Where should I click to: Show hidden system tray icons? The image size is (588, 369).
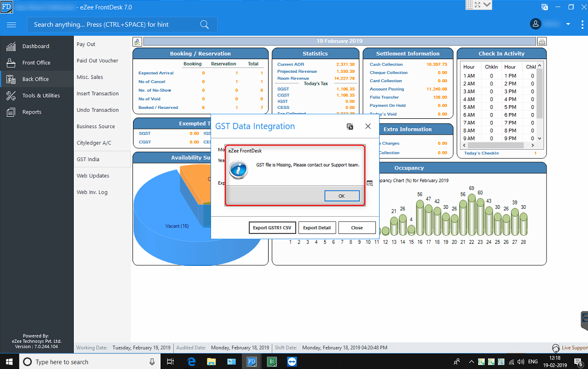click(x=471, y=362)
